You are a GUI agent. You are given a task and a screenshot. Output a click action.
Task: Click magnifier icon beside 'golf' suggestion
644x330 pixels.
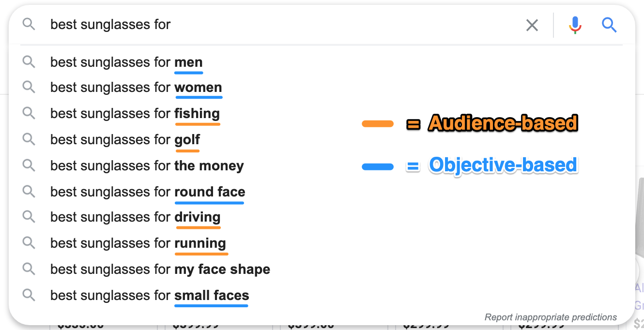pyautogui.click(x=29, y=139)
